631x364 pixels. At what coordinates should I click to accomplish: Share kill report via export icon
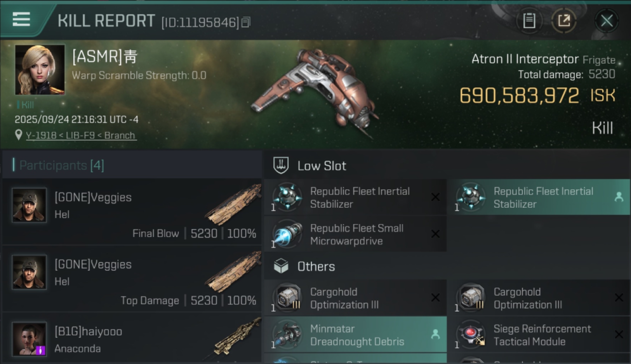pos(564,21)
